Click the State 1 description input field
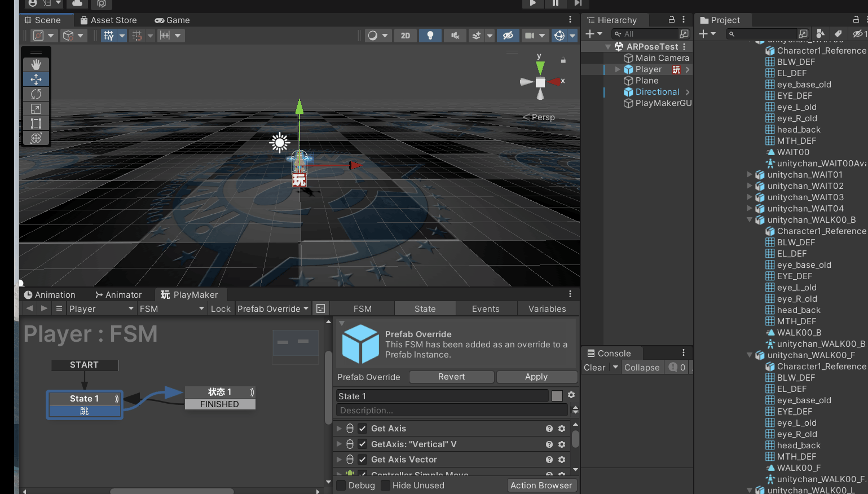The image size is (868, 494). (451, 411)
